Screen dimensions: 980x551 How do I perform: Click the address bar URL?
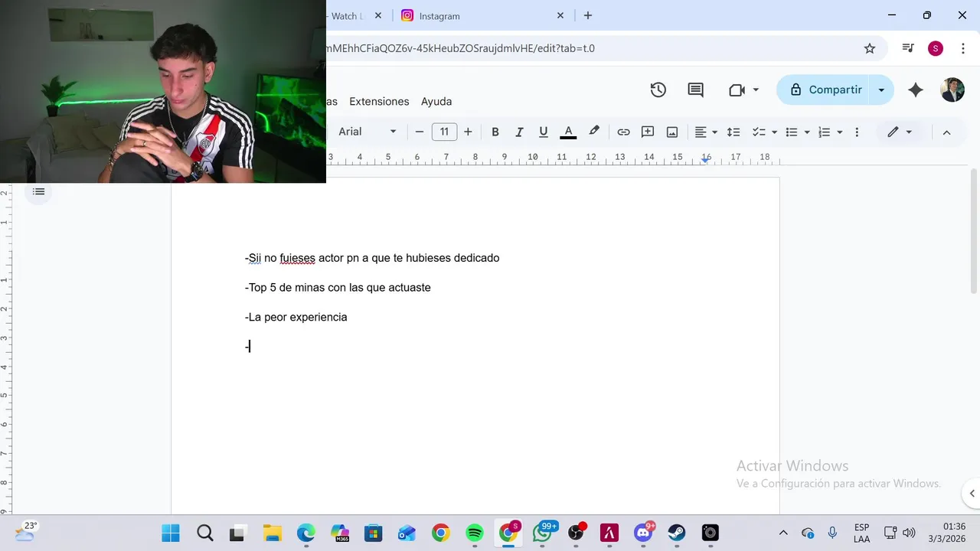pos(459,48)
